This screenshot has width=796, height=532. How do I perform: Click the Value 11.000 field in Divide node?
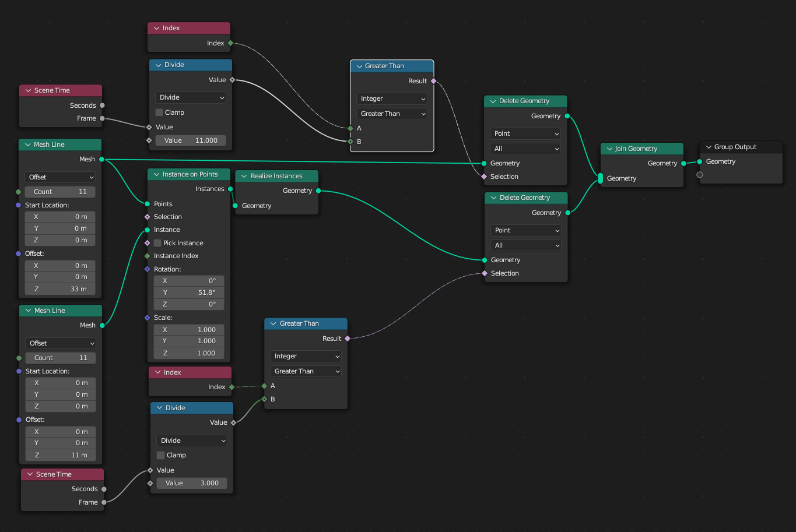[191, 140]
